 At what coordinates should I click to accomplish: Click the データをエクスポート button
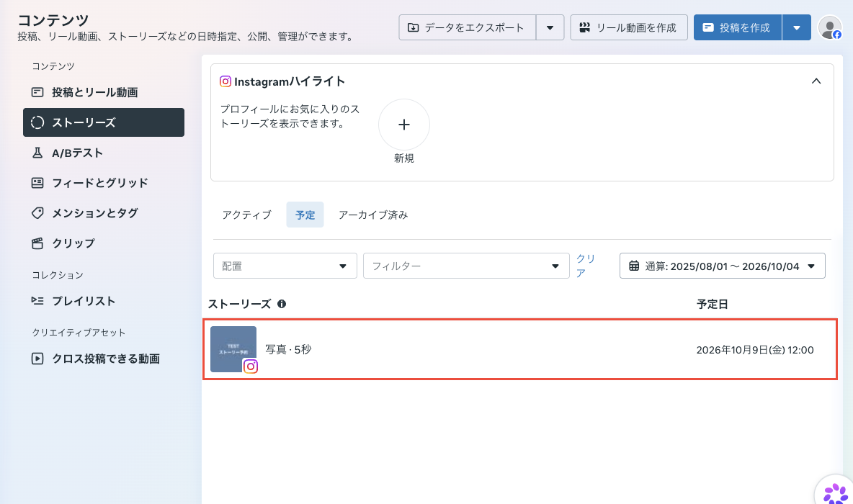pos(468,28)
